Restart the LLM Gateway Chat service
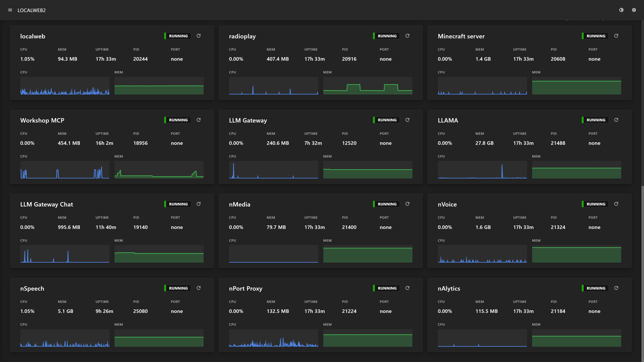Viewport: 644px width, 362px height. click(199, 204)
